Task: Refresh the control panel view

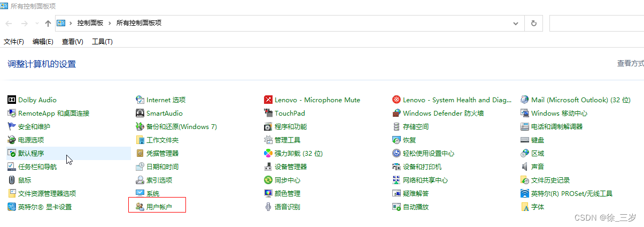Action: (x=533, y=23)
